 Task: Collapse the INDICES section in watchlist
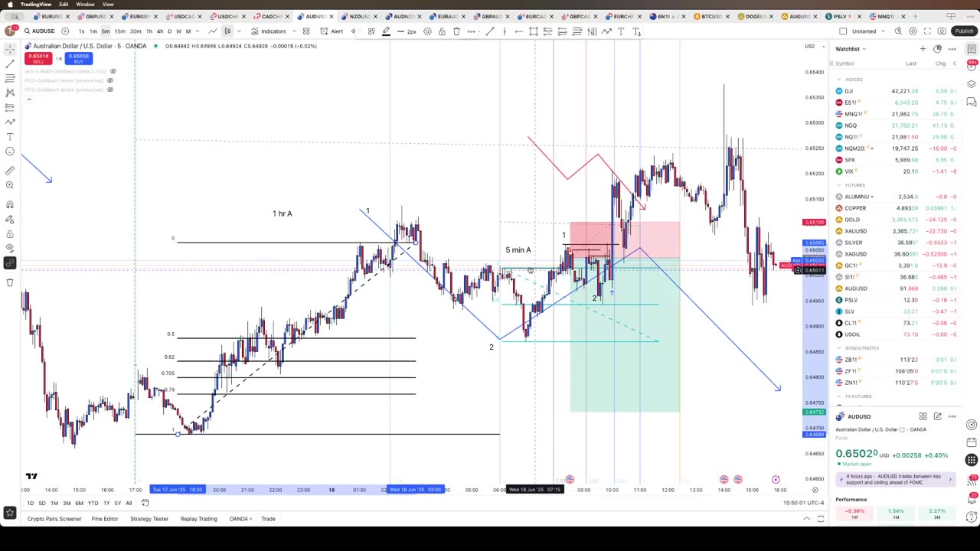coord(839,80)
